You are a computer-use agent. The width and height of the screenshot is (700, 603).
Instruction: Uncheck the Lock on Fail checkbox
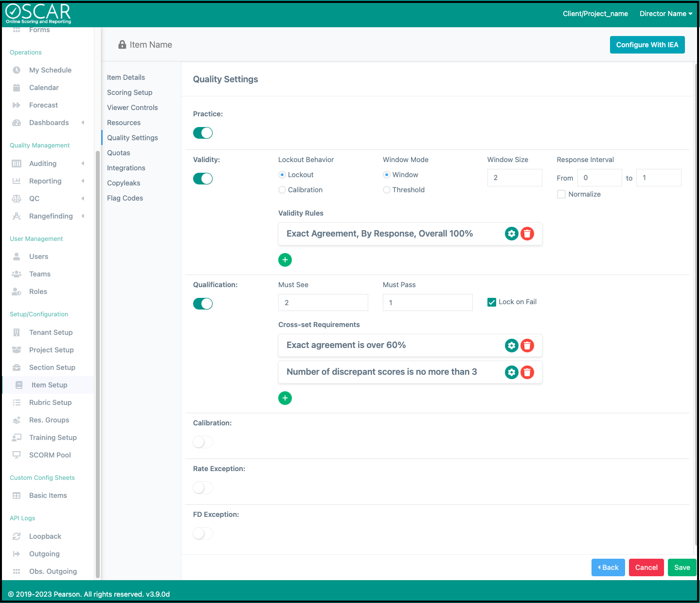tap(492, 302)
